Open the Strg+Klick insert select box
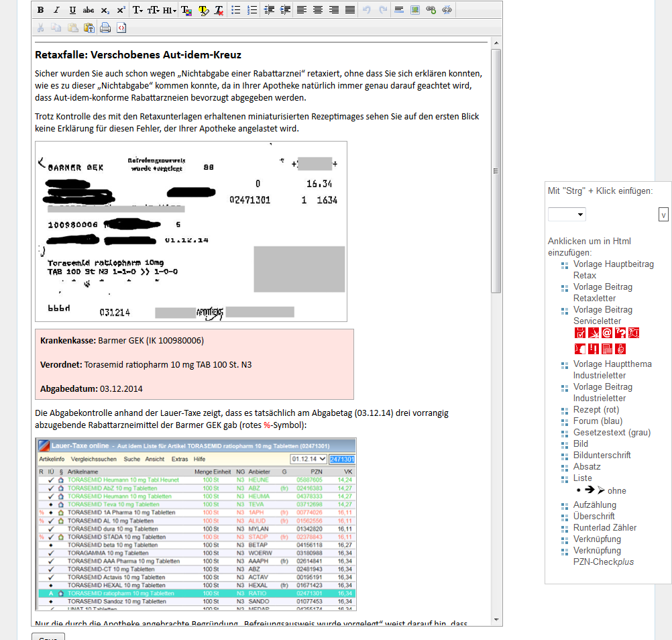672x640 pixels. (567, 215)
